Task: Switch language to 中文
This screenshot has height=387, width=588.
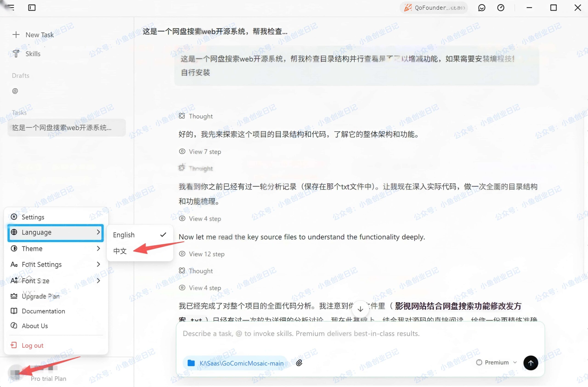Action: coord(120,251)
